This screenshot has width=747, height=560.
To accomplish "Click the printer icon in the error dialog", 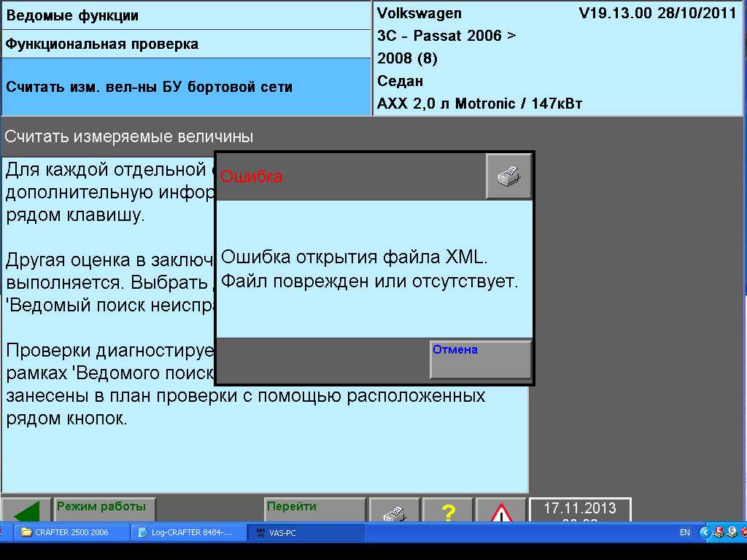I will (508, 176).
